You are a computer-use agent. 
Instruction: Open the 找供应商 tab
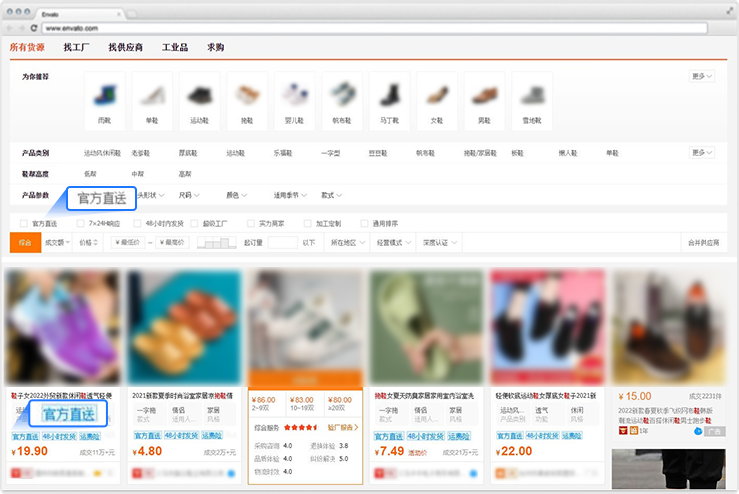click(x=125, y=47)
